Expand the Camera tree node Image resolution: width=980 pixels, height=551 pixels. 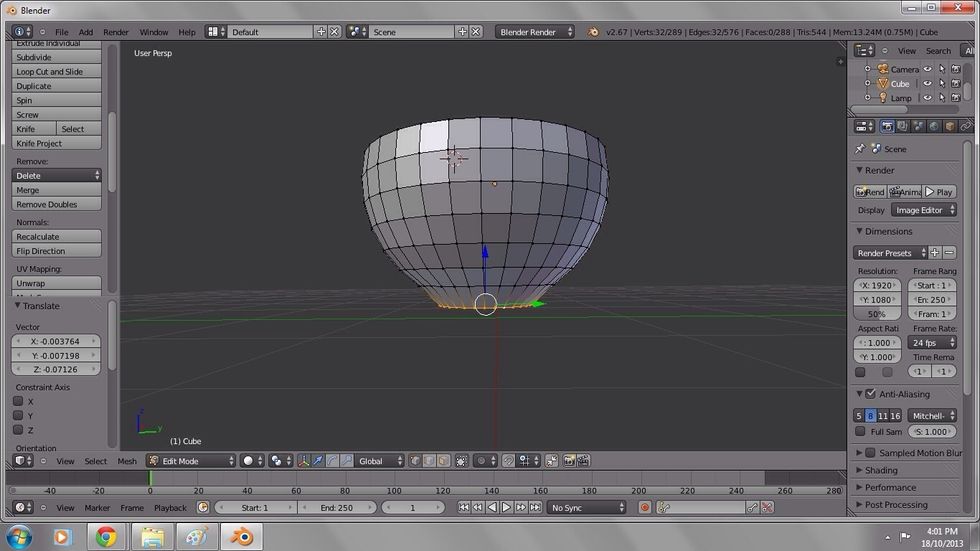868,69
